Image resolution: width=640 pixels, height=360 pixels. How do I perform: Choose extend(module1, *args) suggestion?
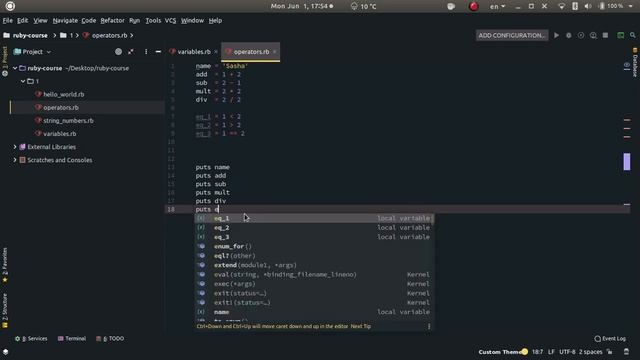tap(313, 265)
